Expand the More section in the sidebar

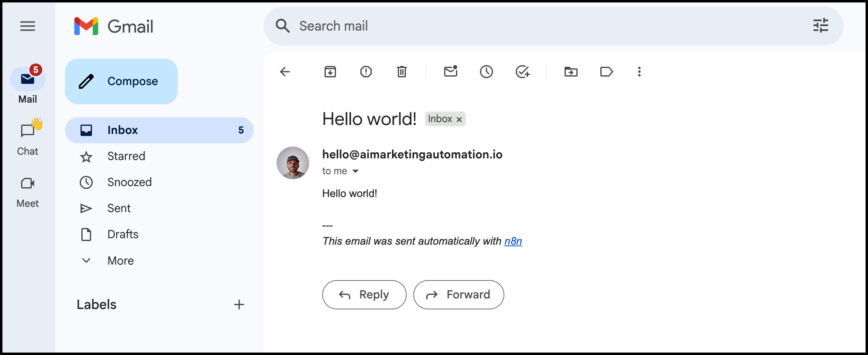pos(120,261)
